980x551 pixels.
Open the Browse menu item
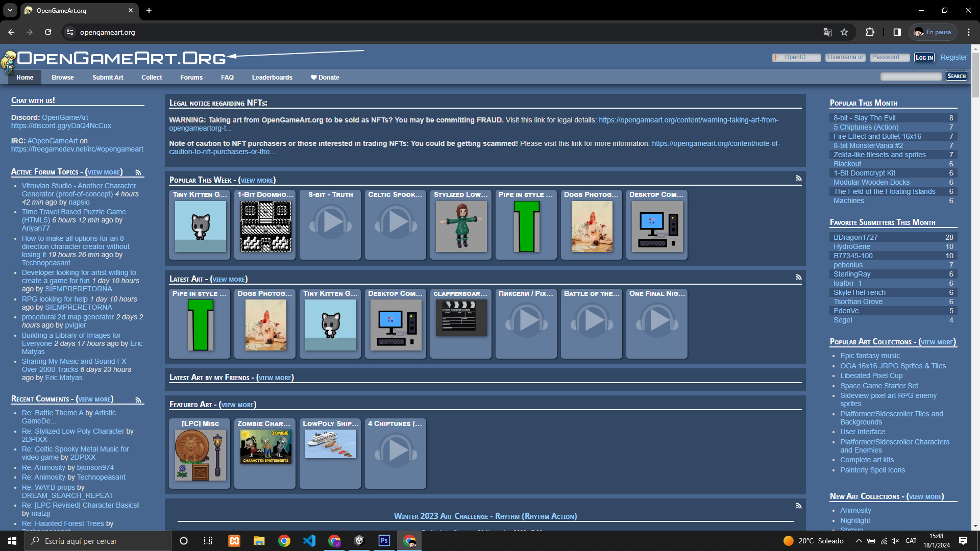[62, 78]
